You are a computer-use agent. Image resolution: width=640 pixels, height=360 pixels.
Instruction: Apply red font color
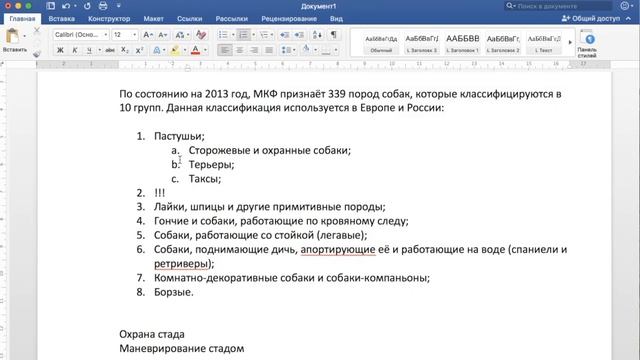point(196,50)
